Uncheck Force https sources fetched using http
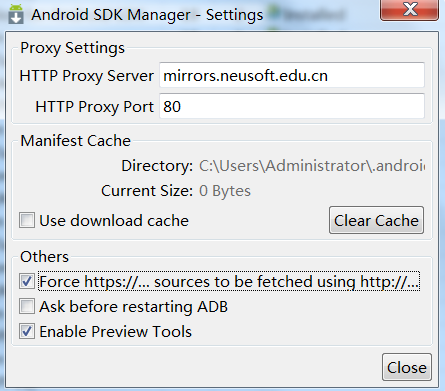 (x=27, y=281)
